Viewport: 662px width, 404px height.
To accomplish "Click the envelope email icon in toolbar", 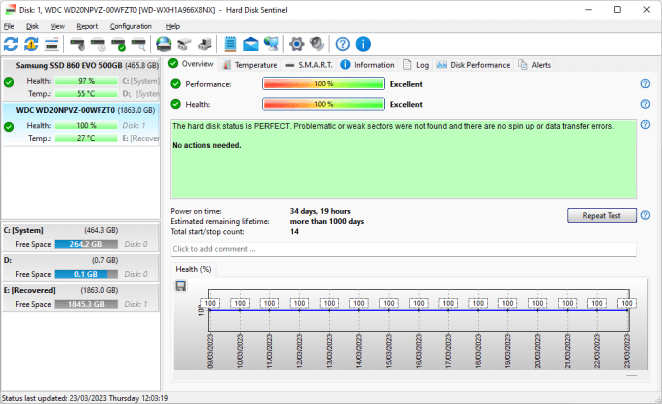I will point(250,44).
